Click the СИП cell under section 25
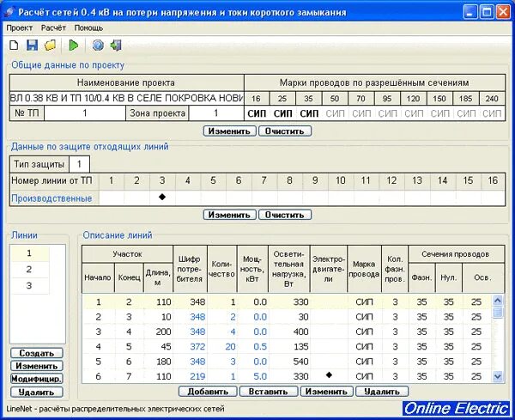 coord(282,113)
